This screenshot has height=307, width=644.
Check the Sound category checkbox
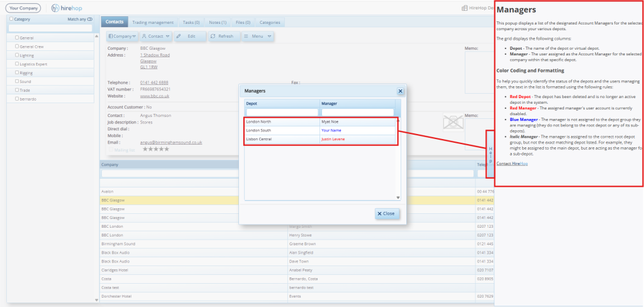(x=17, y=81)
